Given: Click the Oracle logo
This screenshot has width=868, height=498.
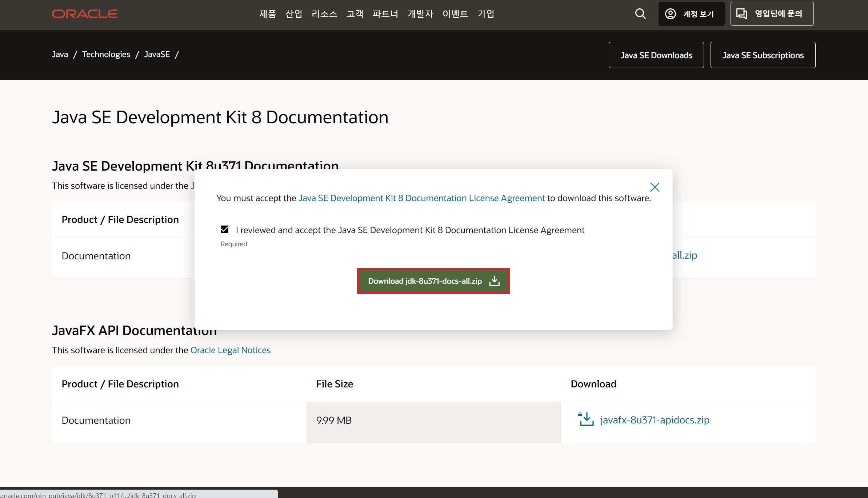Looking at the screenshot, I should [84, 14].
